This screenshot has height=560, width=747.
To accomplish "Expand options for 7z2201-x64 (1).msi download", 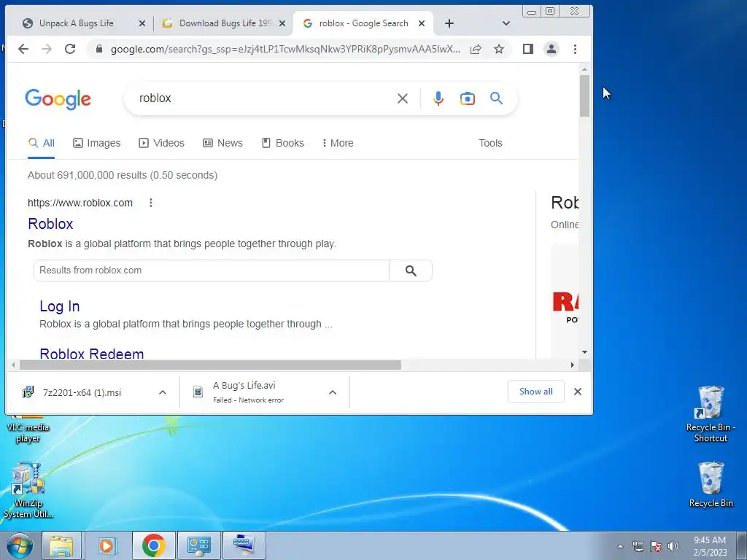I will tap(163, 392).
